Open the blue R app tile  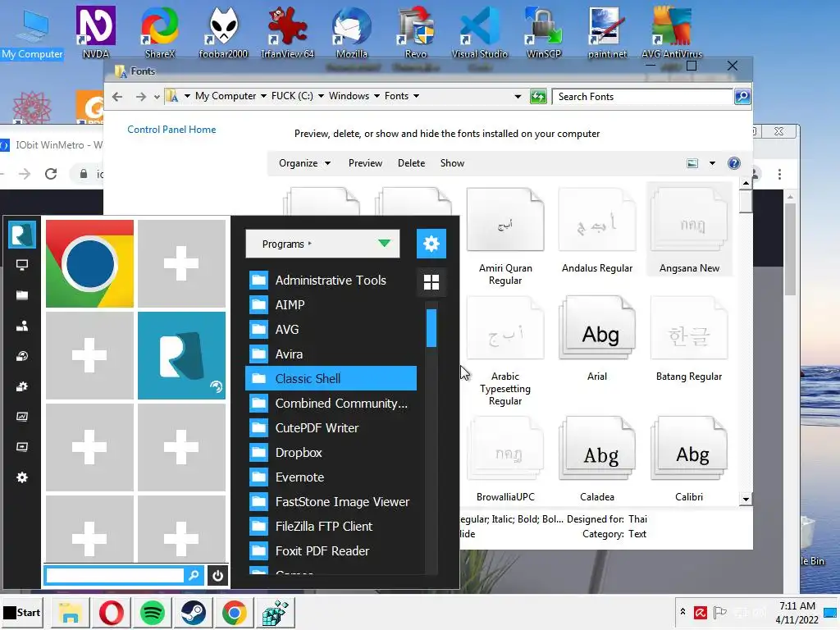(181, 355)
